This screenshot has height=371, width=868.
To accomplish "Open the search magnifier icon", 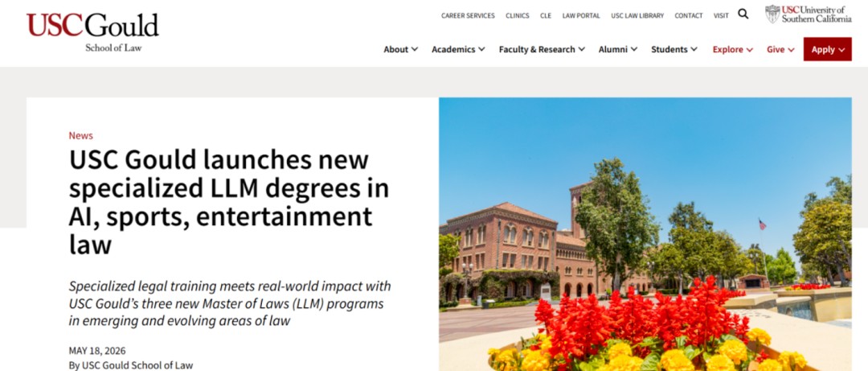I will [743, 14].
